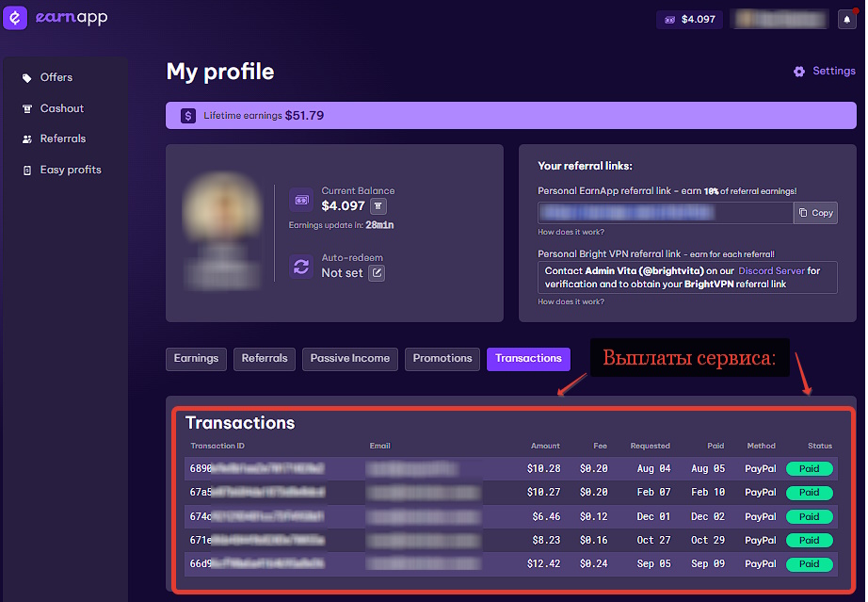Copy the EarnApp referral link

click(816, 213)
